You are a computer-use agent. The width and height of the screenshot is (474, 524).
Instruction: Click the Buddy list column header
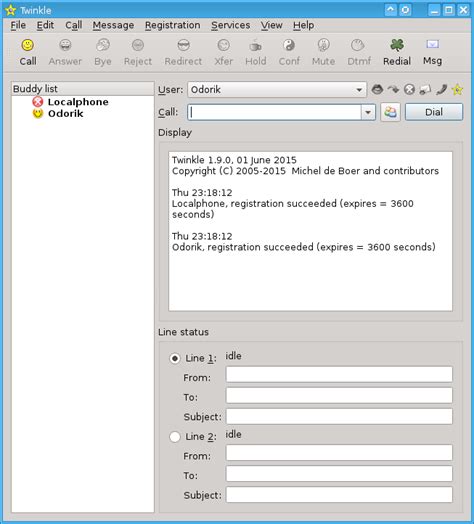tap(83, 89)
